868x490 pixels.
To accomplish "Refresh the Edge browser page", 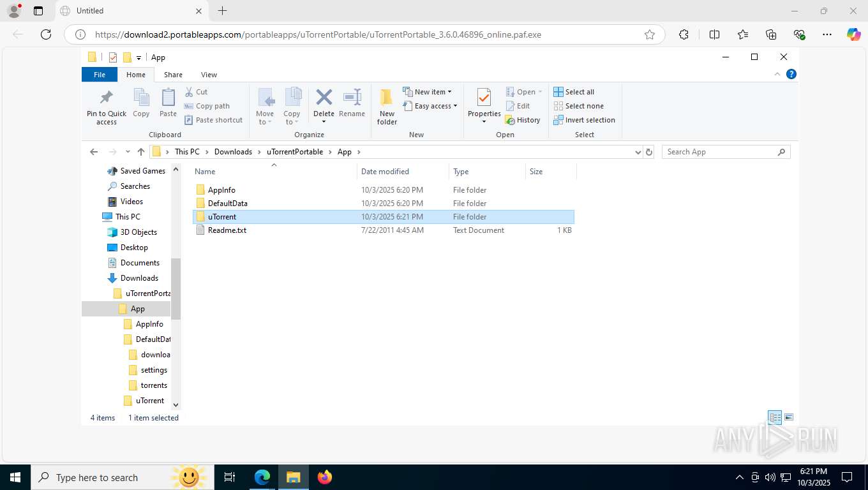I will 46,34.
